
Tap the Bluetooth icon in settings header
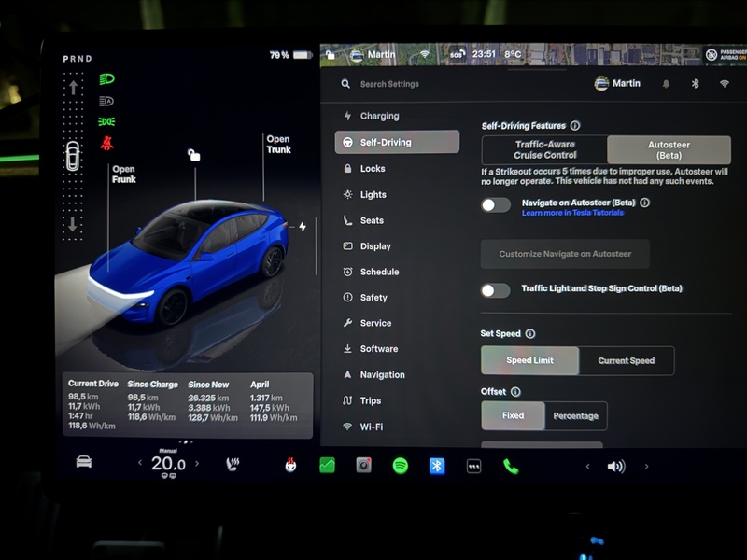(695, 84)
